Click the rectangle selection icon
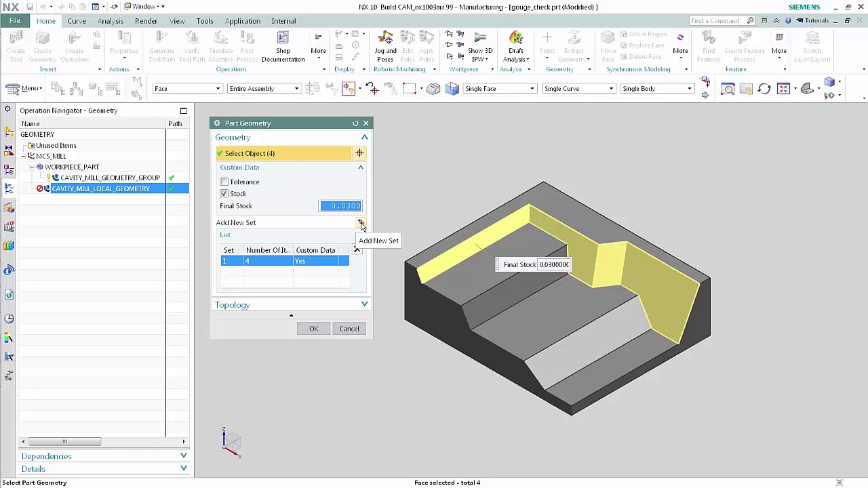868x488 pixels. (409, 89)
